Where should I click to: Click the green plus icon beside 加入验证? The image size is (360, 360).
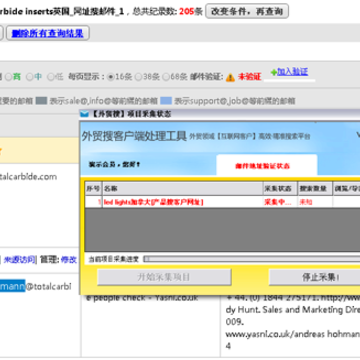pos(274,72)
